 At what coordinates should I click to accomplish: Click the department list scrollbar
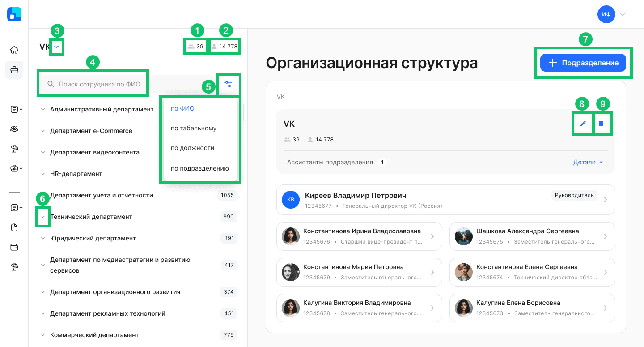point(243,112)
